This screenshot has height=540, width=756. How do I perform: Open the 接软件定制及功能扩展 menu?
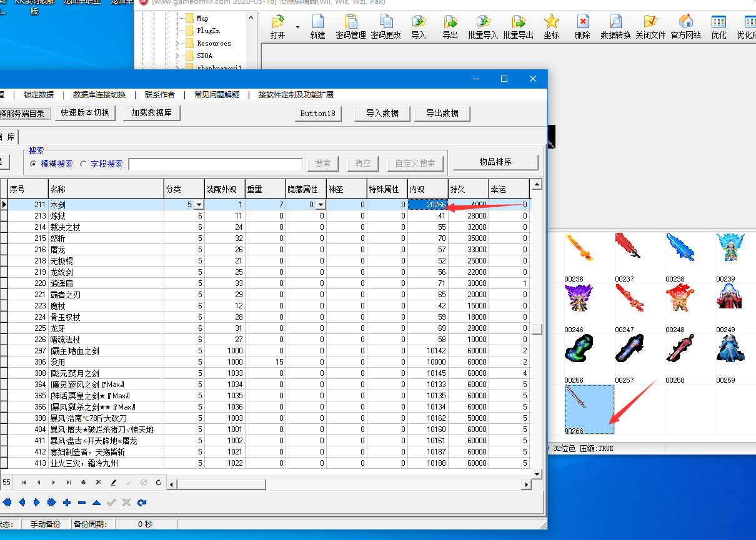pyautogui.click(x=296, y=95)
